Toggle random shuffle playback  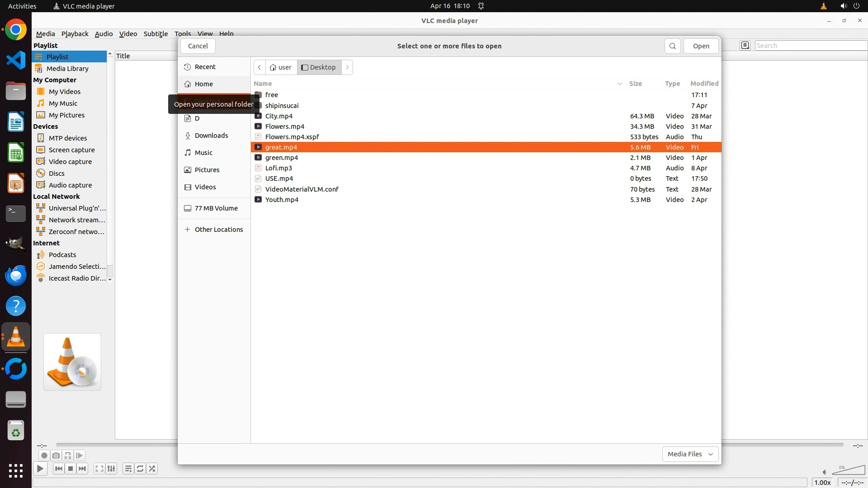[x=152, y=469]
